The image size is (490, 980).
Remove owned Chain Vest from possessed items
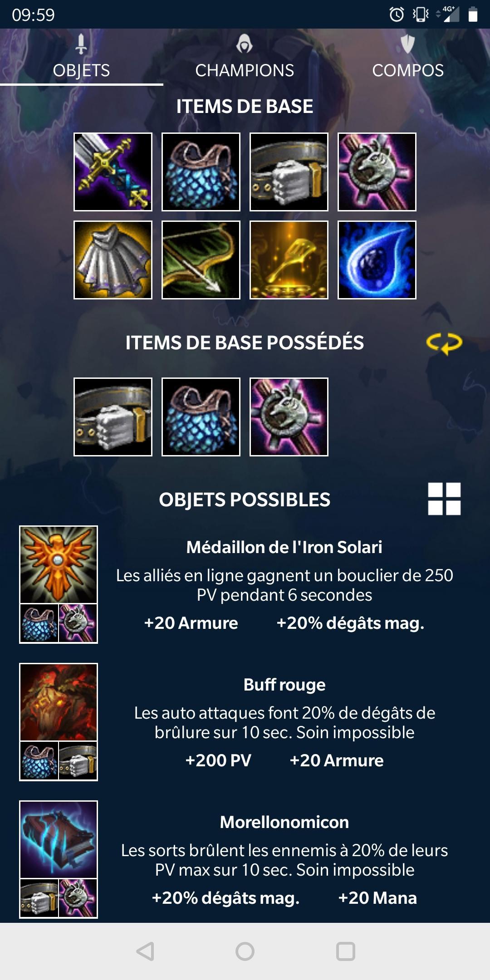click(201, 417)
